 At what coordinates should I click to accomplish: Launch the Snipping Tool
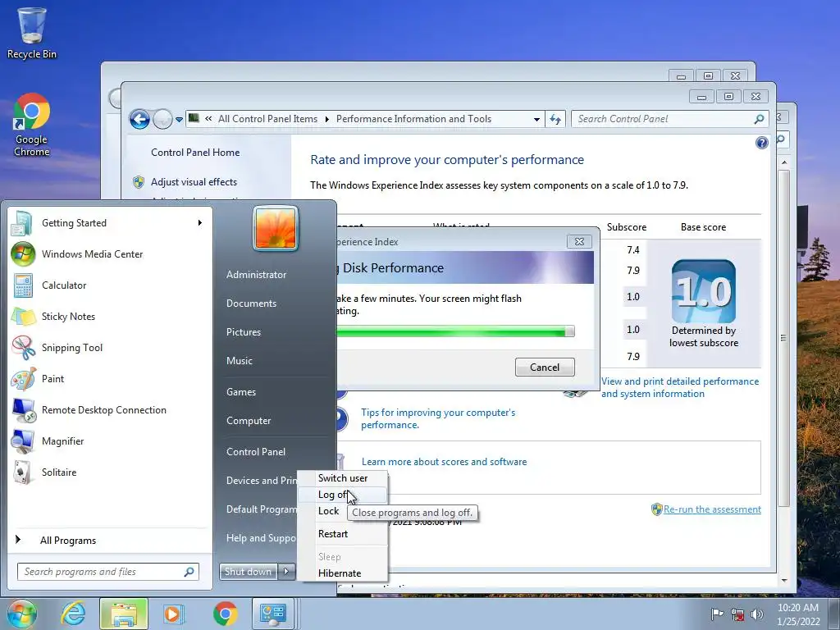[72, 347]
